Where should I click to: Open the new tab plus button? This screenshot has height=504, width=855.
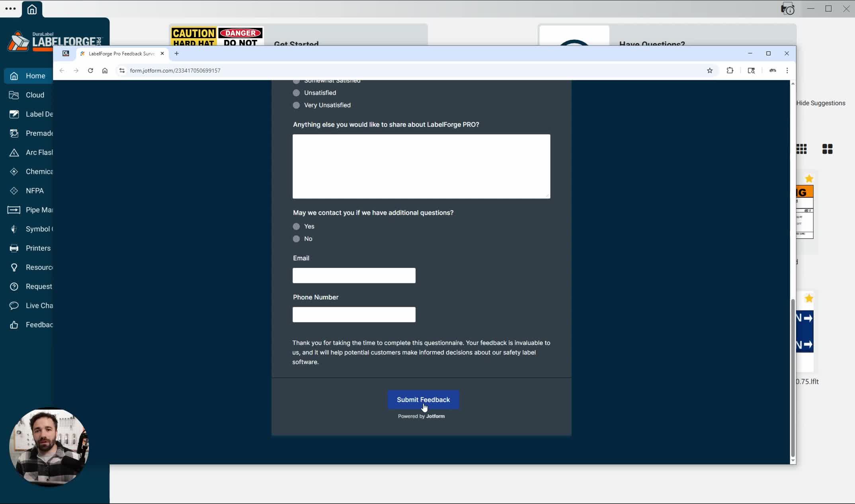point(177,53)
